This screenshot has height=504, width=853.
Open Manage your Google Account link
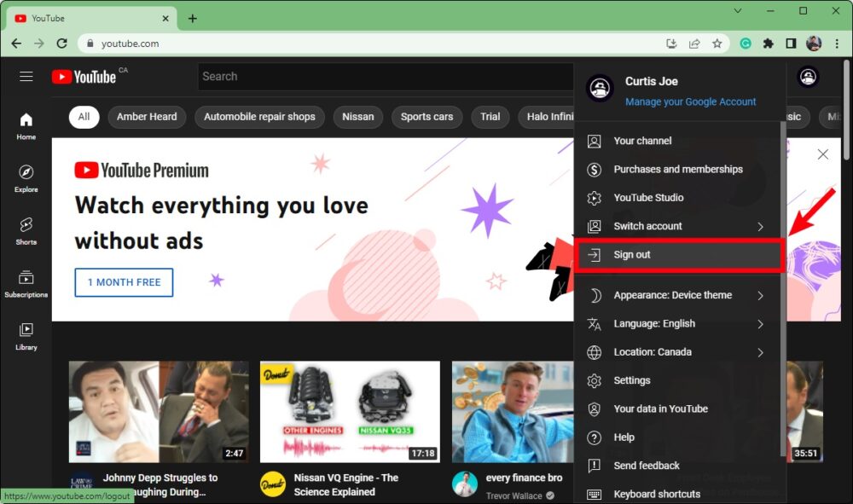click(x=691, y=101)
